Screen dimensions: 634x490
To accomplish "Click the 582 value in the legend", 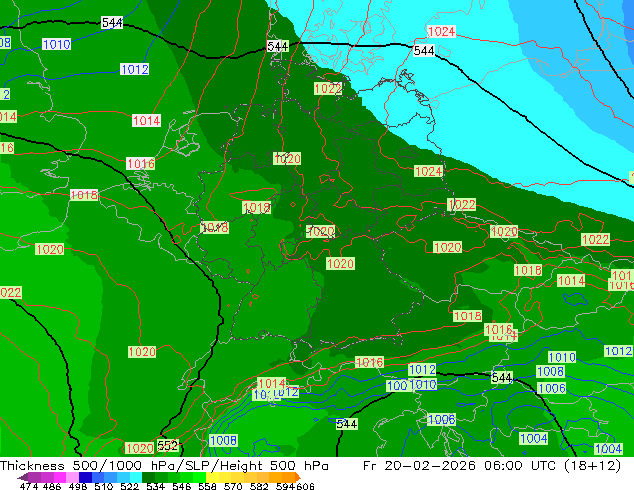I will pyautogui.click(x=259, y=486).
